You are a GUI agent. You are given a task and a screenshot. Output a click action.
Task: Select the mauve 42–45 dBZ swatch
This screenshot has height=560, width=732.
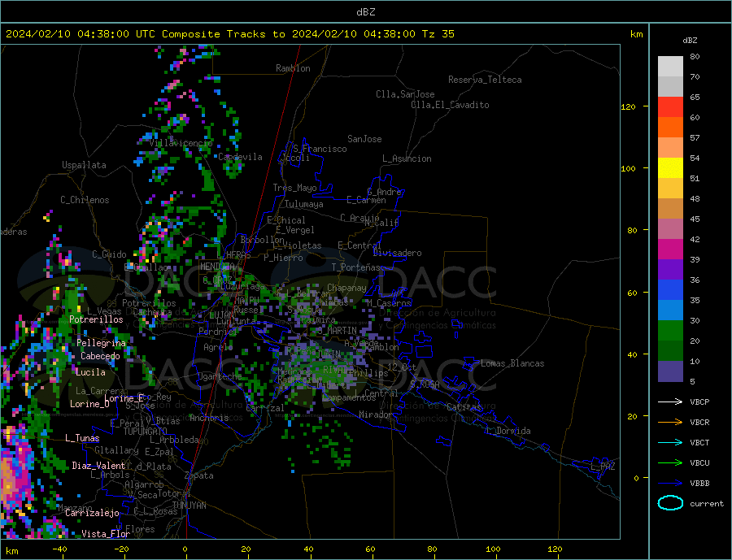coord(670,229)
